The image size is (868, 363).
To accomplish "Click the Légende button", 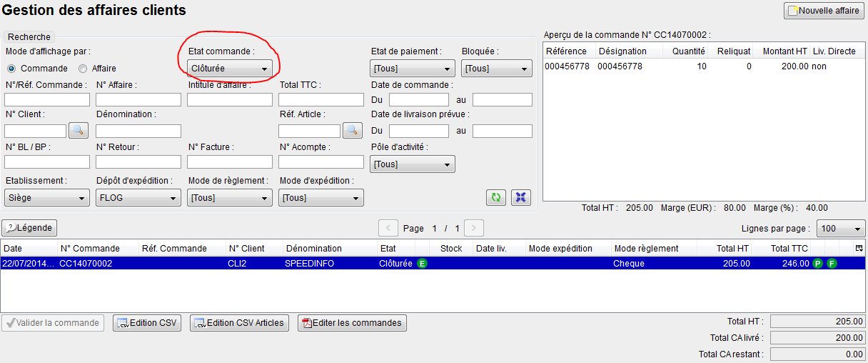I will (x=29, y=228).
